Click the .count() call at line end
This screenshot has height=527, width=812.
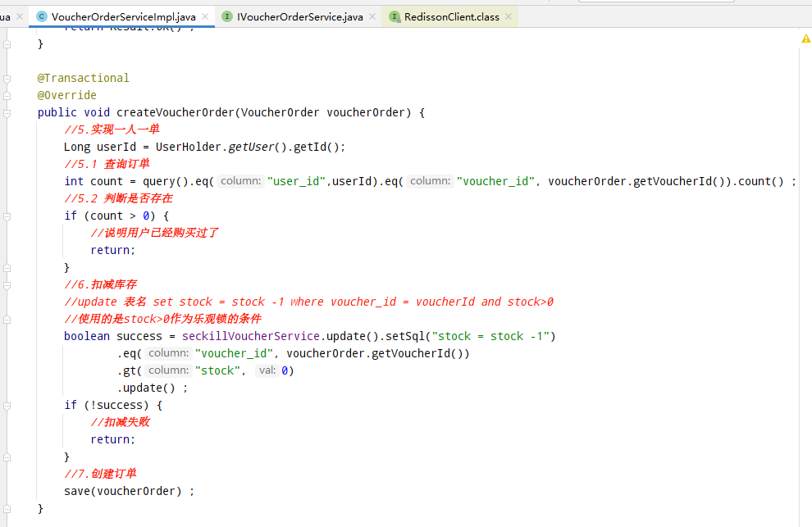tap(758, 181)
